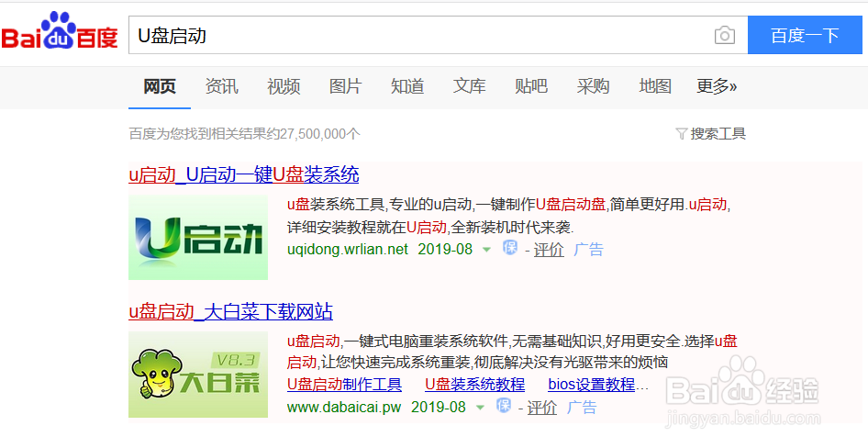Open the bios设置教程 sublink
This screenshot has height=448, width=868.
pyautogui.click(x=591, y=385)
